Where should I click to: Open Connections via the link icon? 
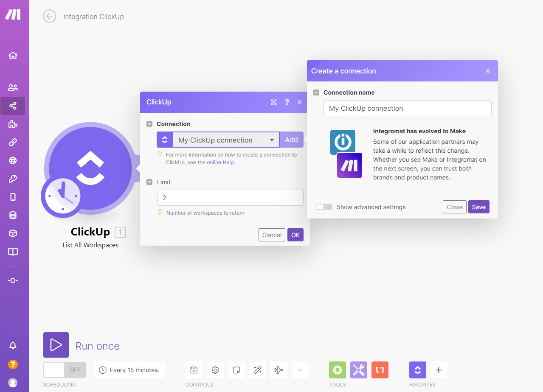pyautogui.click(x=13, y=142)
